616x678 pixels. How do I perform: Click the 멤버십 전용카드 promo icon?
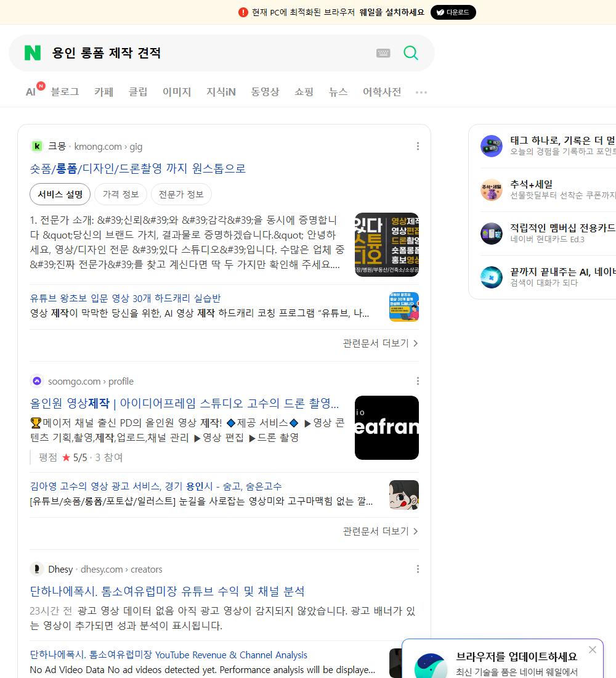pyautogui.click(x=492, y=234)
